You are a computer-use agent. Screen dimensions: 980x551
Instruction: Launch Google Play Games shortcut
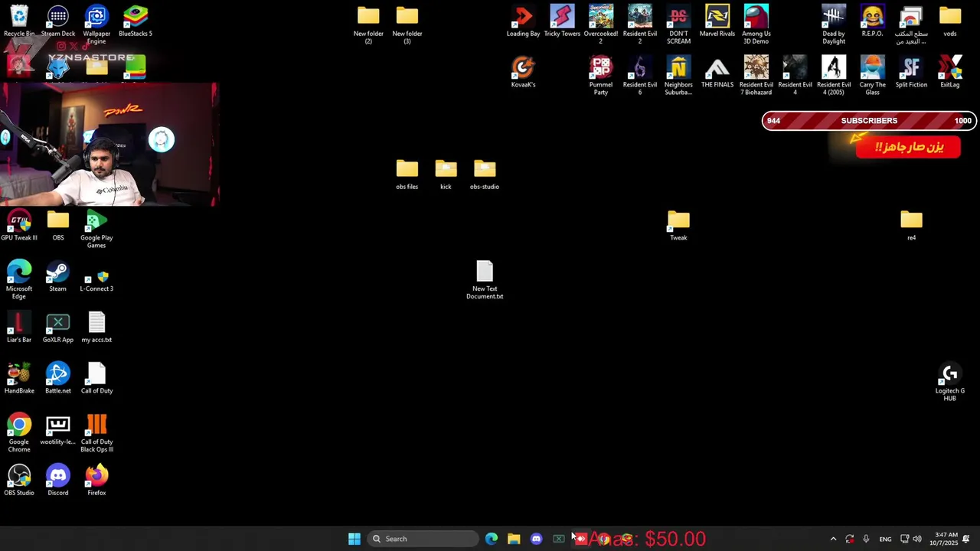point(96,228)
